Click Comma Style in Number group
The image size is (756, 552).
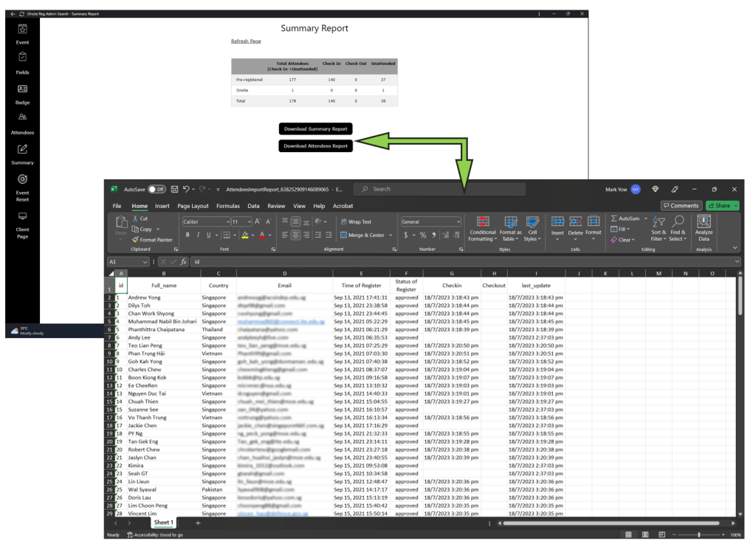[x=433, y=235]
